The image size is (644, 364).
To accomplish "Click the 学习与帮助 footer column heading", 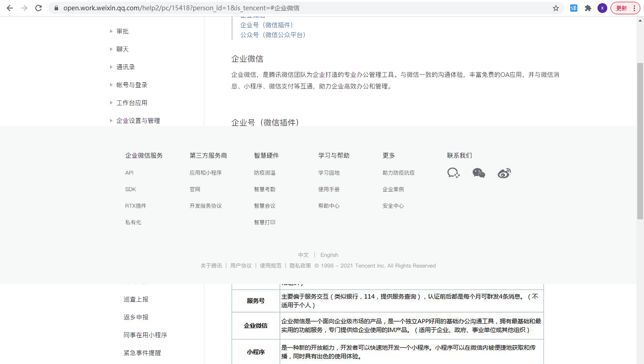I will pos(334,155).
